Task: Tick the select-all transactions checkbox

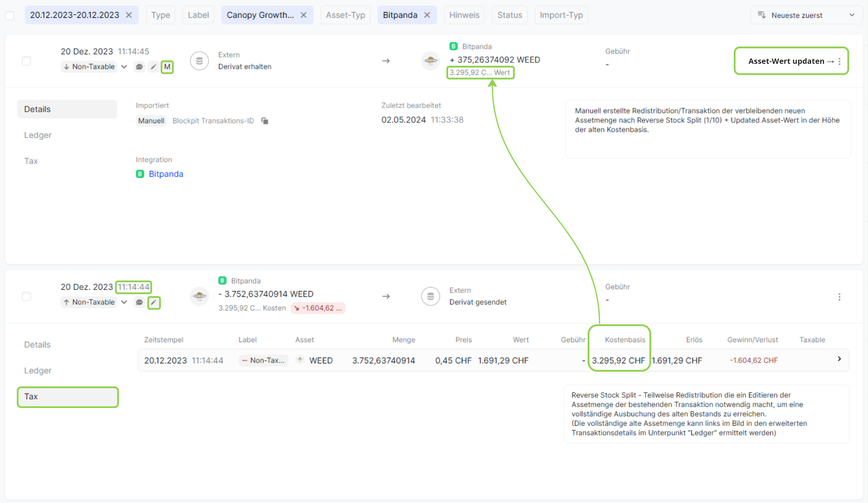Action: pos(9,15)
